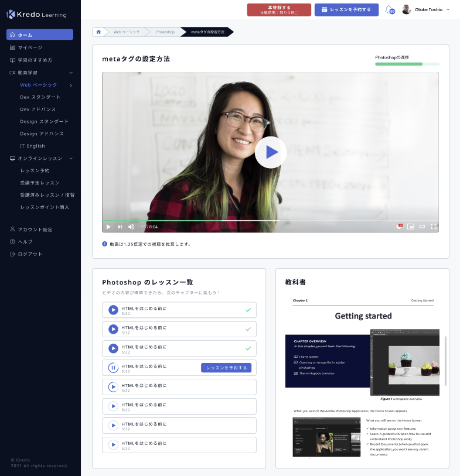Select Dev スタンダート in the sidebar
The image size is (460, 476).
40,97
